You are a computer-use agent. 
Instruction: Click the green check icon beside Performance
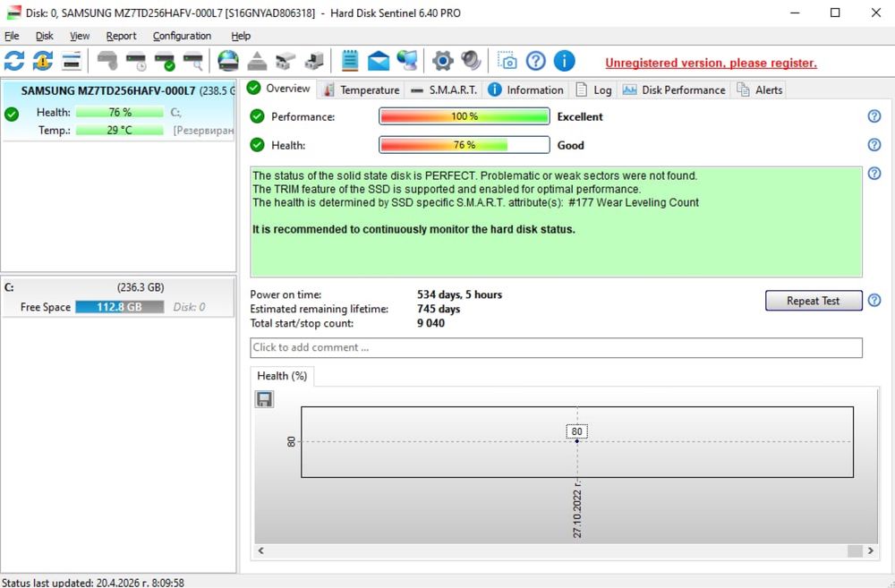pos(258,116)
